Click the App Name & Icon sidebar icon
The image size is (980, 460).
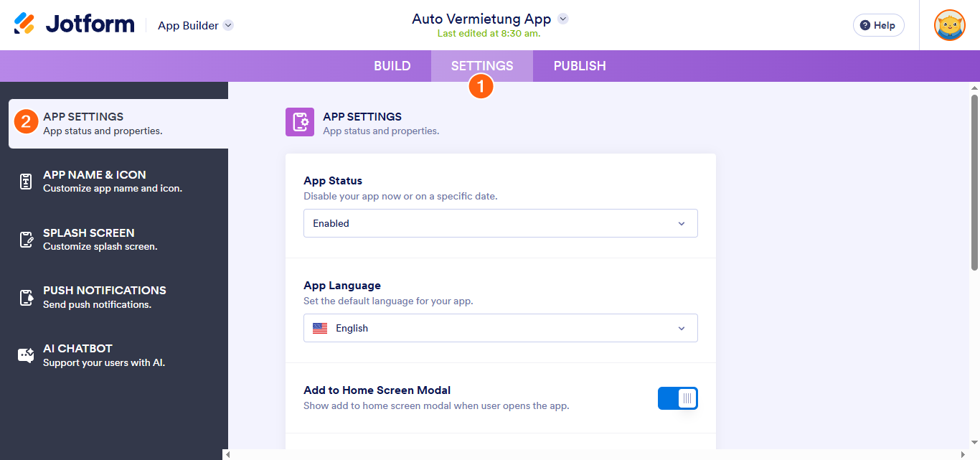[26, 182]
